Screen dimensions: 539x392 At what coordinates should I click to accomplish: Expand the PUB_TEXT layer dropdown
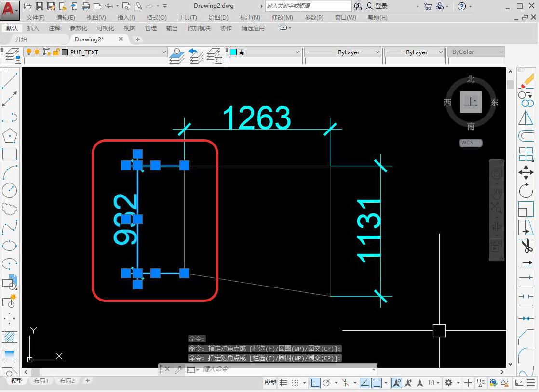[x=164, y=52]
